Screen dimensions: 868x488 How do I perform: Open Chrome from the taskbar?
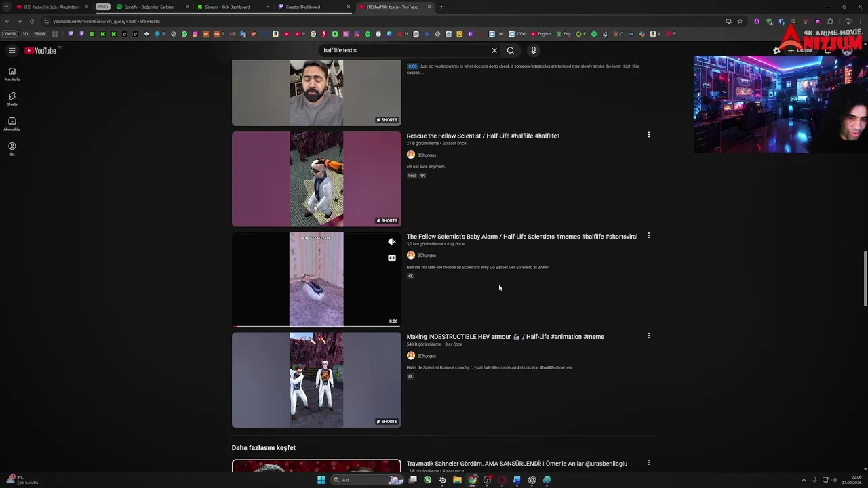[472, 480]
